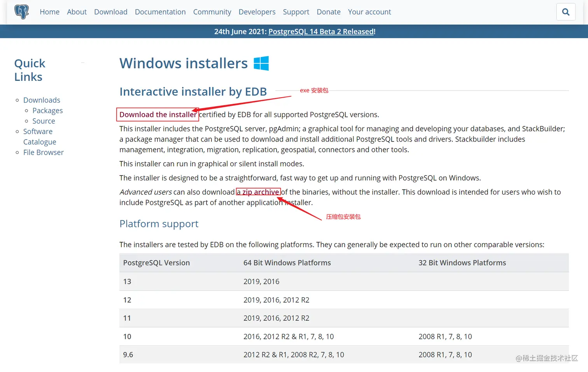This screenshot has width=588, height=372.
Task: Open the Donate page link
Action: 329,12
